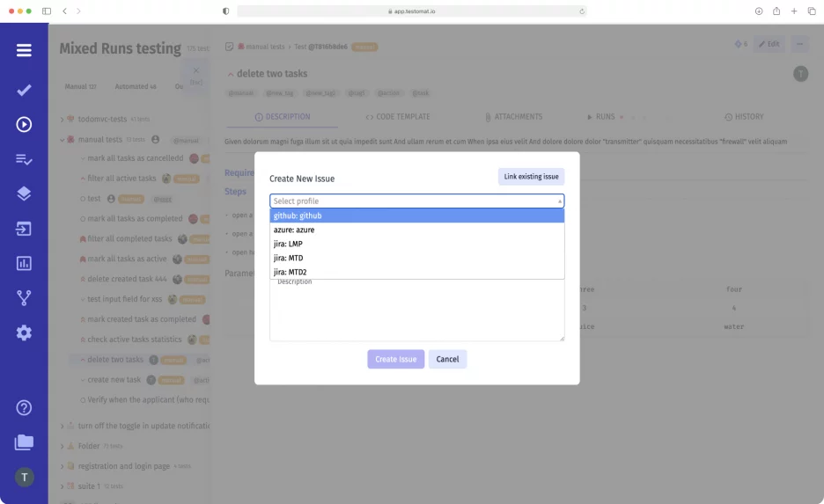Click Cancel in the issue dialog
This screenshot has height=504, width=824.
447,359
